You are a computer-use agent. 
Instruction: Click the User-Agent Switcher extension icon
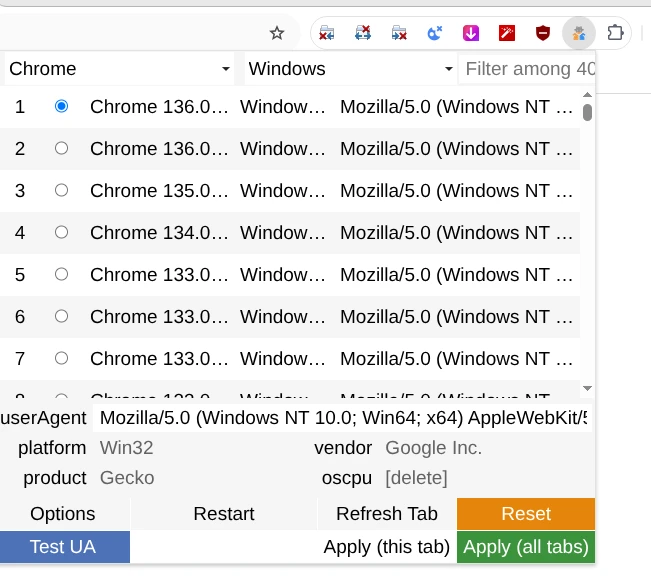pyautogui.click(x=579, y=33)
